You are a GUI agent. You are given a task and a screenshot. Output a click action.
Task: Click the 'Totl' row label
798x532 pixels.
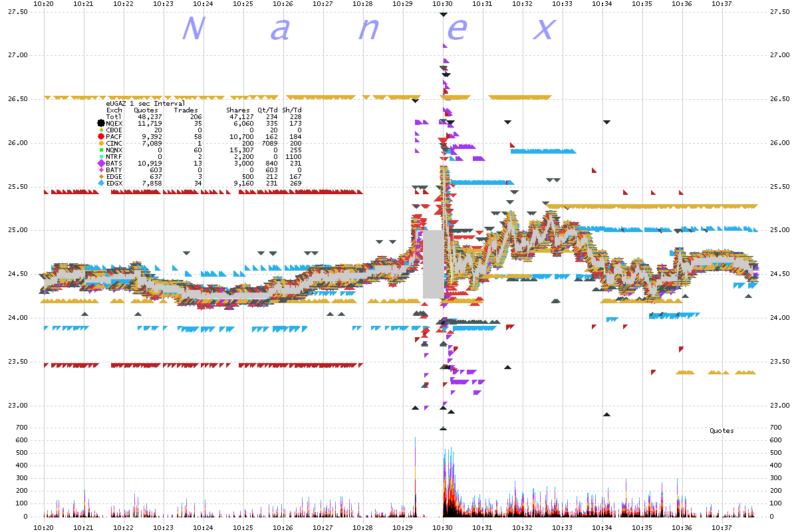114,117
